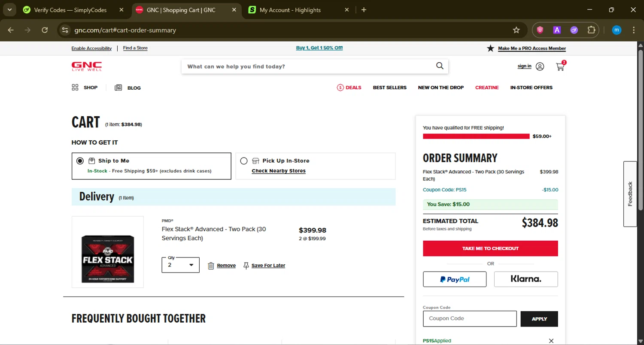The height and width of the screenshot is (345, 644).
Task: Open the BLOG section
Action: point(128,88)
